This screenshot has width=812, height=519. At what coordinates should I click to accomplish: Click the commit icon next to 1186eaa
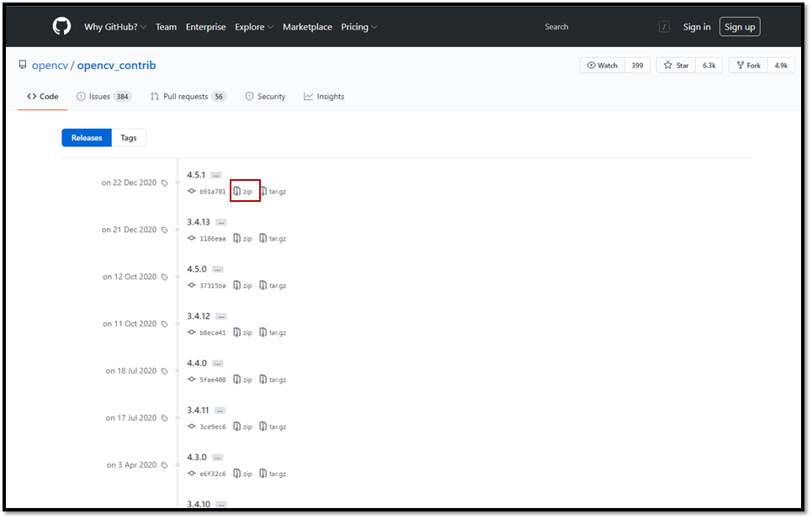[192, 238]
